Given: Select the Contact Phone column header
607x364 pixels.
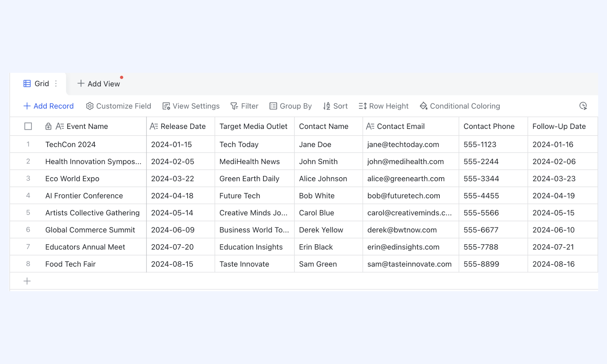Looking at the screenshot, I should click(493, 126).
